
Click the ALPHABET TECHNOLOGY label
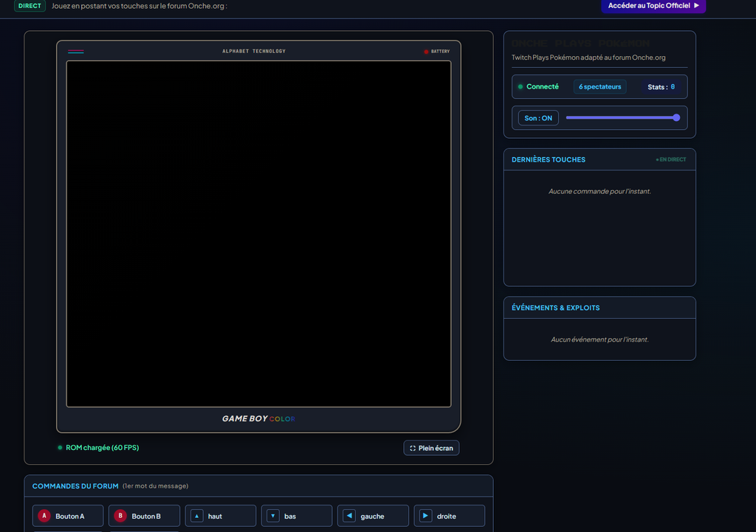pos(254,51)
